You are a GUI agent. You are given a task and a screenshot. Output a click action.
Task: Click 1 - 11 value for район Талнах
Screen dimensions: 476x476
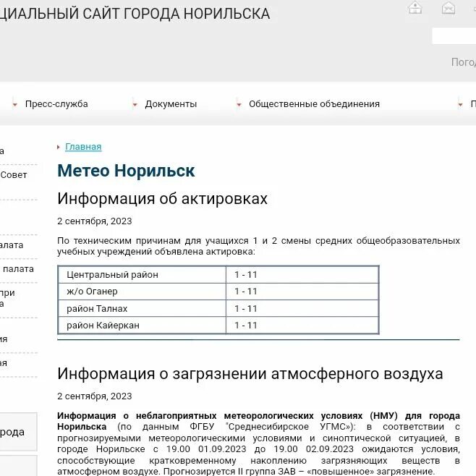(246, 309)
